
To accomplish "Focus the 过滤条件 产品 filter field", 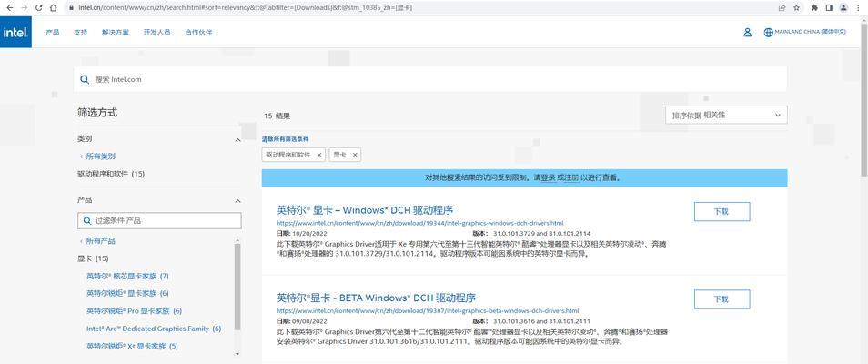I will pyautogui.click(x=159, y=220).
